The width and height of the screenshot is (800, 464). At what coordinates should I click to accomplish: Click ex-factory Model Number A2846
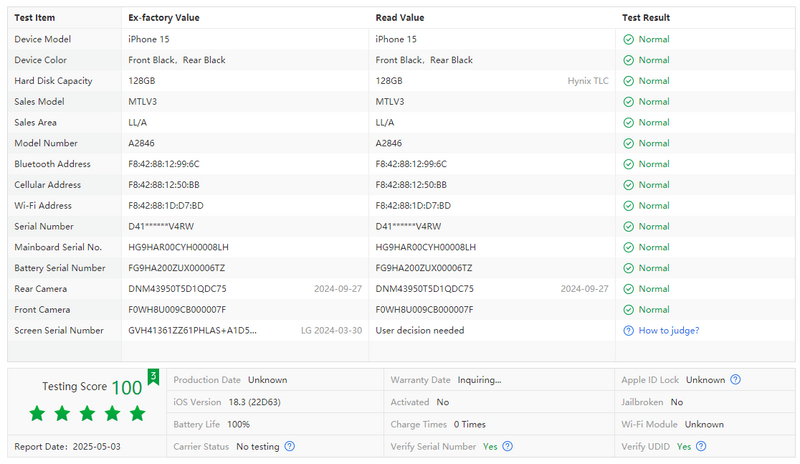click(141, 143)
